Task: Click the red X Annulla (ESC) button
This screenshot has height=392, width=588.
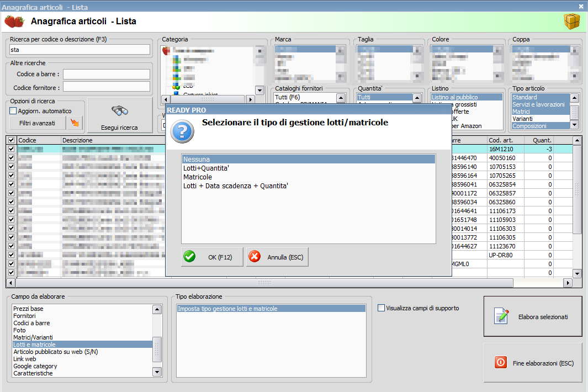Action: tap(277, 257)
